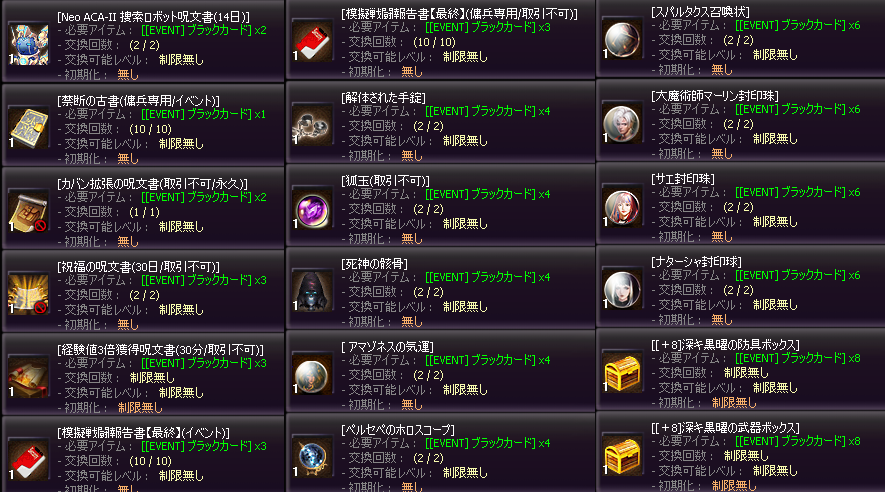Viewport: 885px width, 492px height.
Task: Select the 解体された手錠 handcuffs icon
Action: click(x=312, y=125)
